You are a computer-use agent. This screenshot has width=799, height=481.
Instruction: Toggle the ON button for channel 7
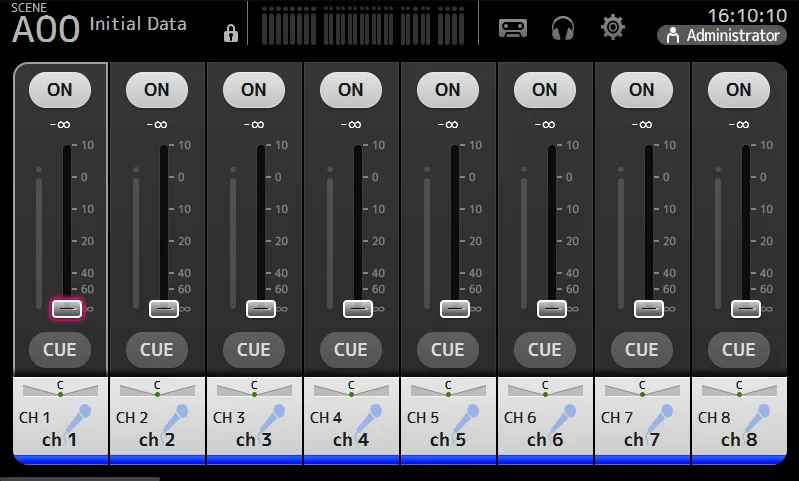(642, 90)
